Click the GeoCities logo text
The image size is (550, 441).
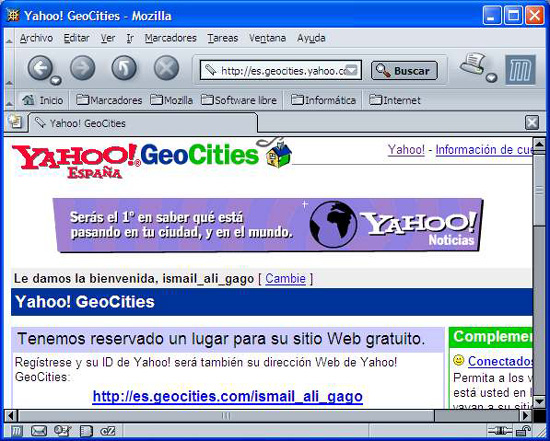click(199, 155)
